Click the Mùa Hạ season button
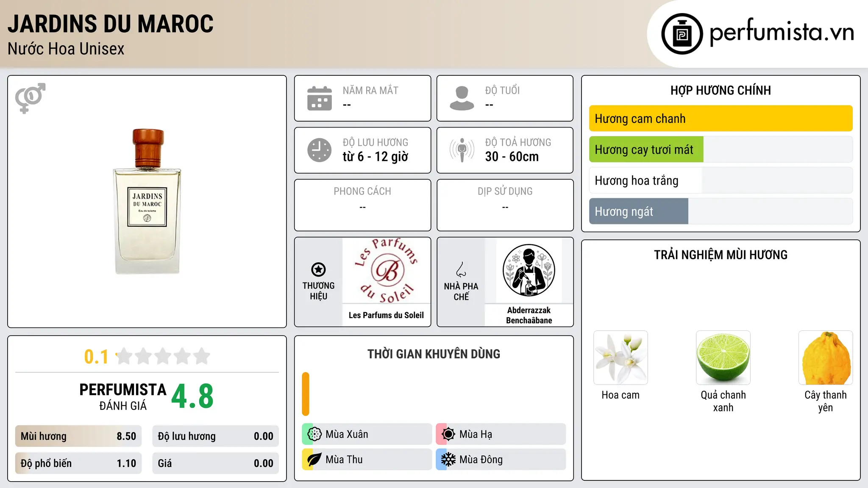 click(501, 434)
